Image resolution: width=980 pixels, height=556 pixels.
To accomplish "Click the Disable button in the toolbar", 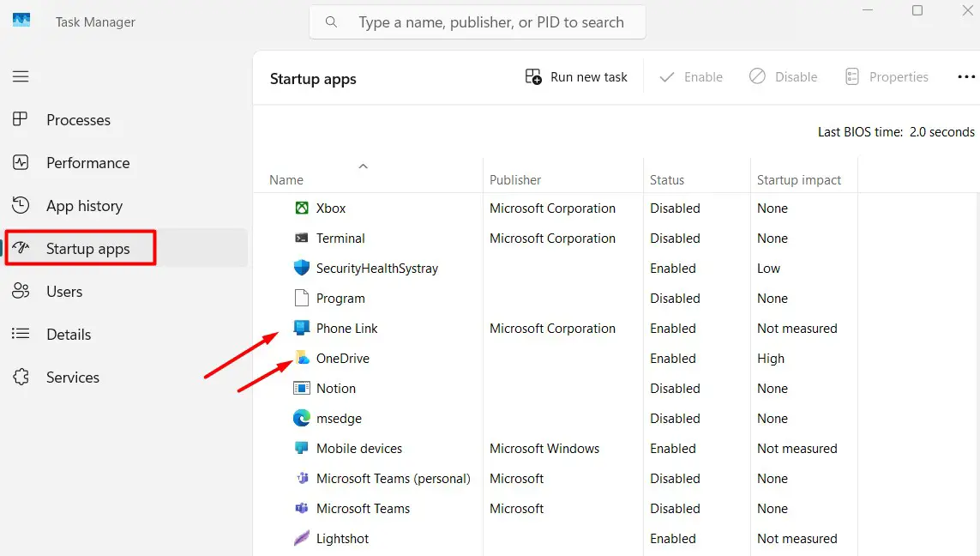I will [783, 76].
